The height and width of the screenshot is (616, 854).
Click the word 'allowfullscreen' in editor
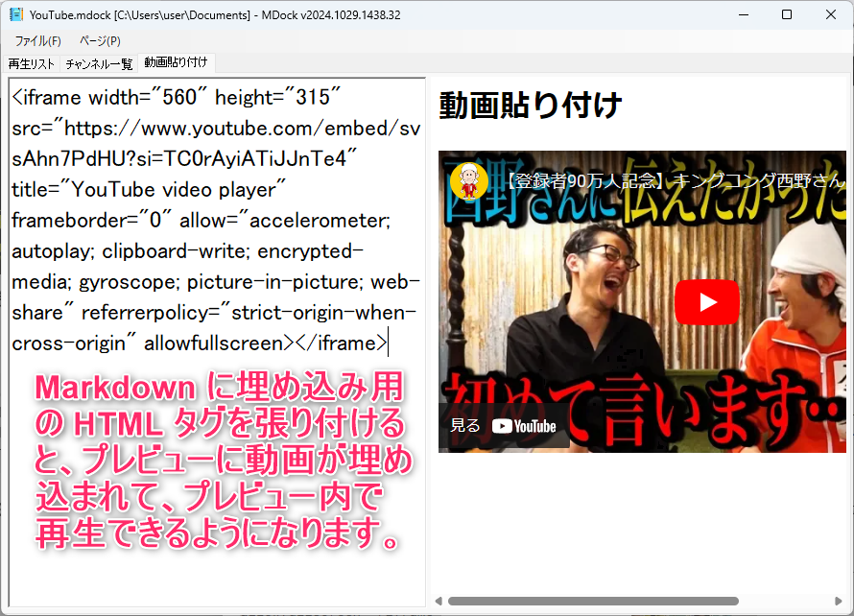(x=214, y=344)
